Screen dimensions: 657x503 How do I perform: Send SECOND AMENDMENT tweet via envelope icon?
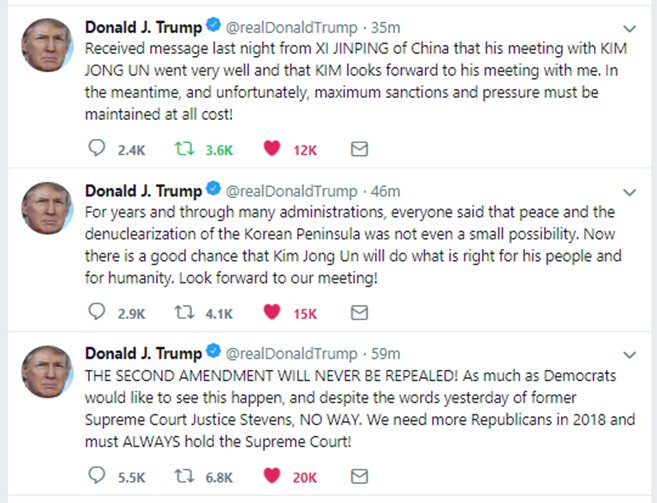pos(359,475)
